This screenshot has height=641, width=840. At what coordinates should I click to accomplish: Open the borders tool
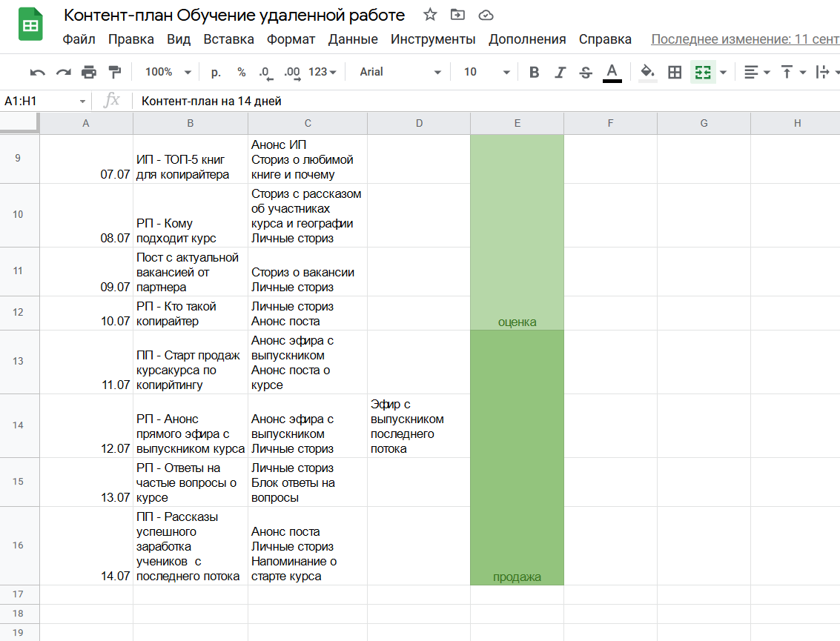(x=675, y=72)
